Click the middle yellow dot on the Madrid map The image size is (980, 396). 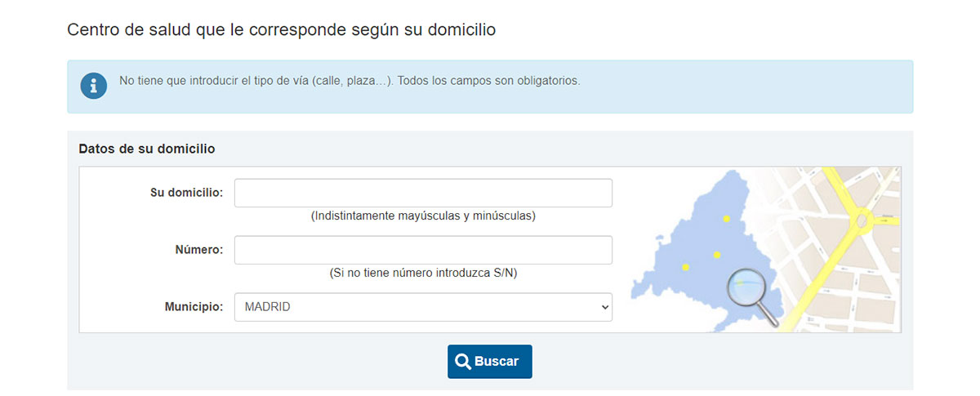click(x=716, y=255)
